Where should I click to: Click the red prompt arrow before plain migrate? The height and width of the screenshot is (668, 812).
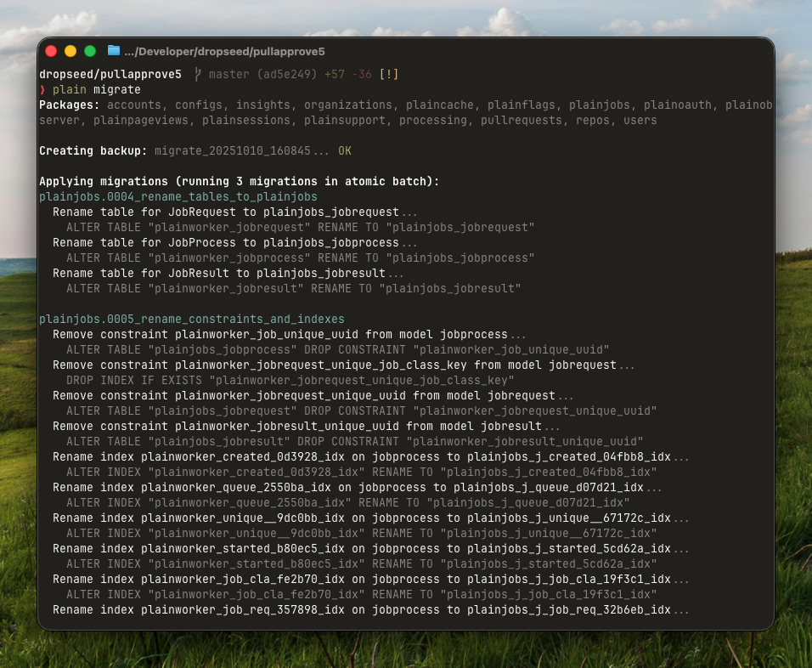42,90
